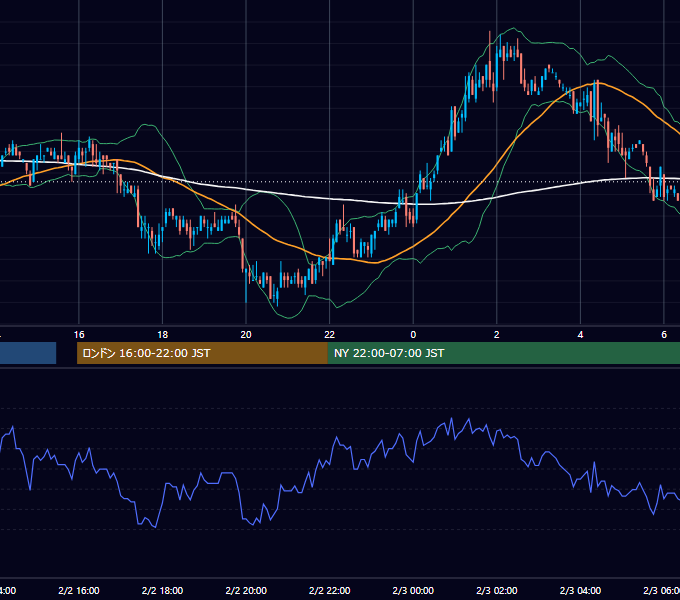Click the 18 hour label under the price chart
Screen dimensions: 680x600
click(163, 335)
